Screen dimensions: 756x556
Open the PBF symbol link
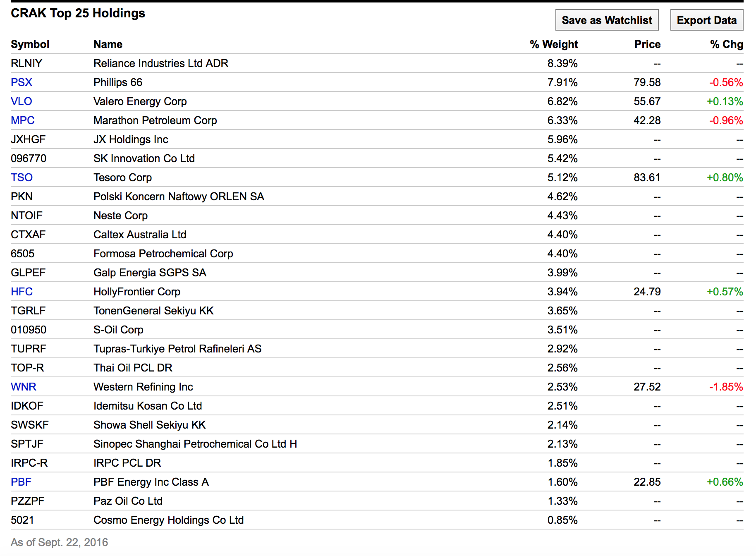point(21,482)
